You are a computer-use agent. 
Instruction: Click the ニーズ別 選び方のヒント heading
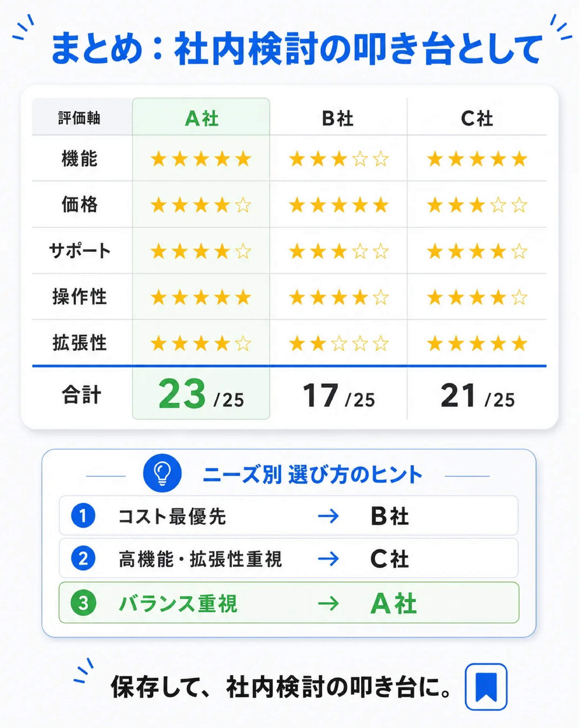click(313, 475)
